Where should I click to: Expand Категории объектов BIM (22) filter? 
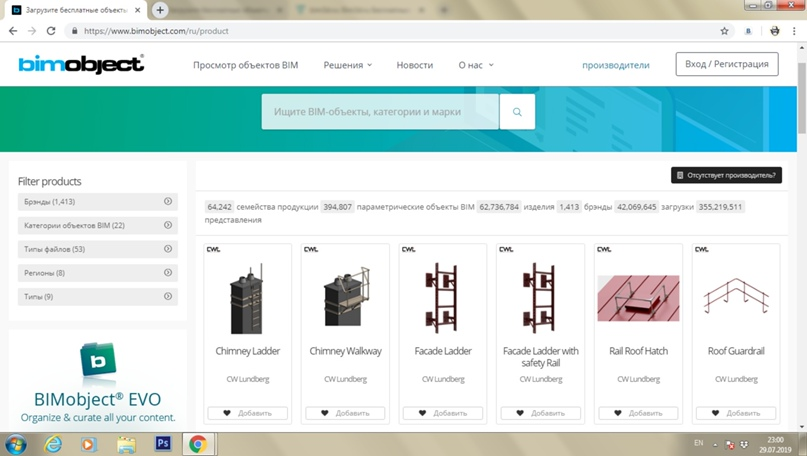tap(98, 225)
